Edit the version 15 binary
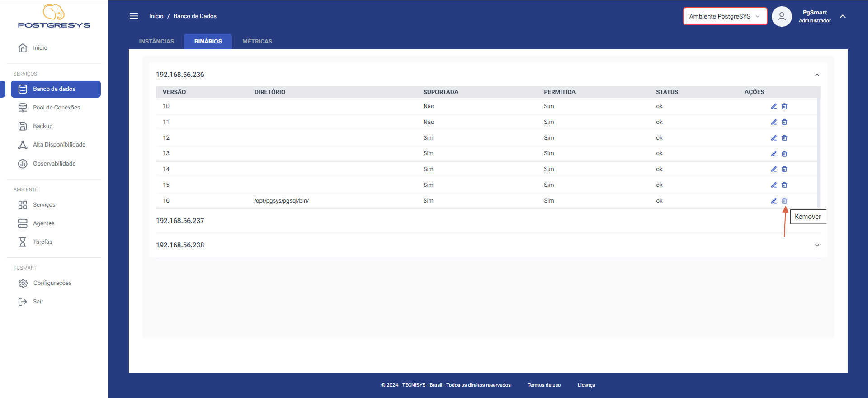 pos(774,185)
